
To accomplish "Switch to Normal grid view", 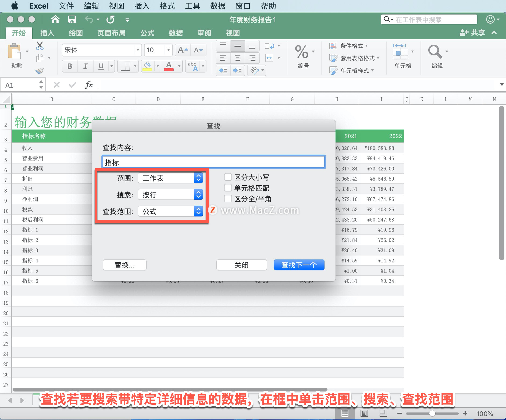I will click(x=345, y=413).
